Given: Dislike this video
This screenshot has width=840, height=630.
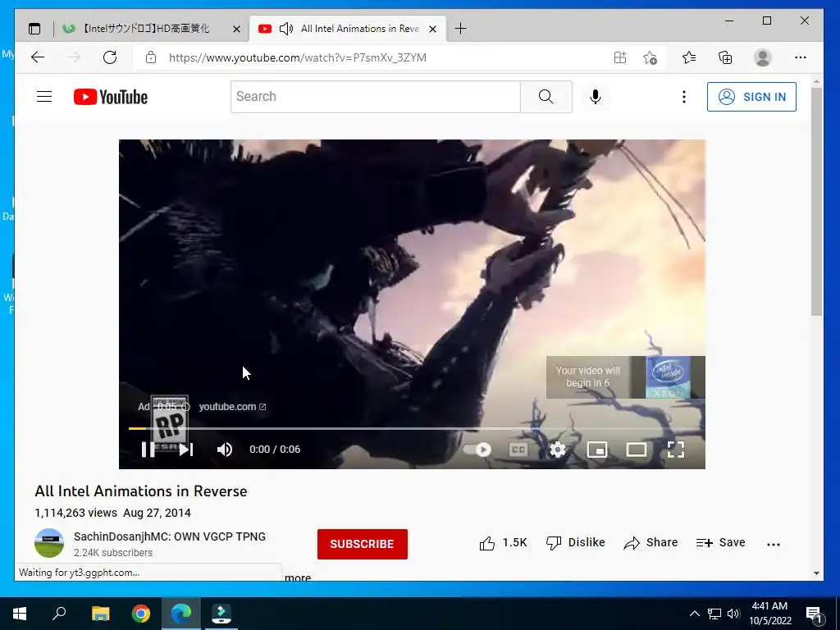Looking at the screenshot, I should tap(575, 543).
